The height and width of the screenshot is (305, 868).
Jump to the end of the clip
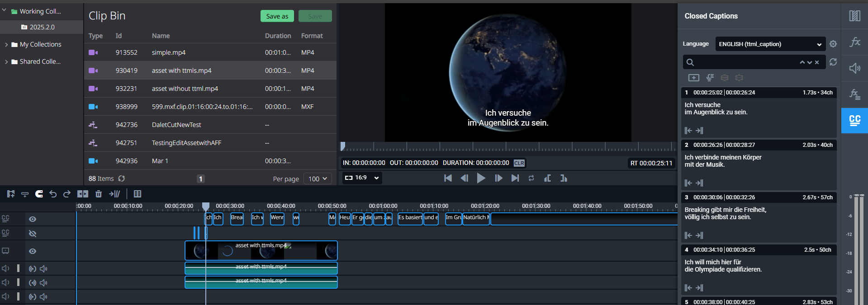click(x=515, y=178)
